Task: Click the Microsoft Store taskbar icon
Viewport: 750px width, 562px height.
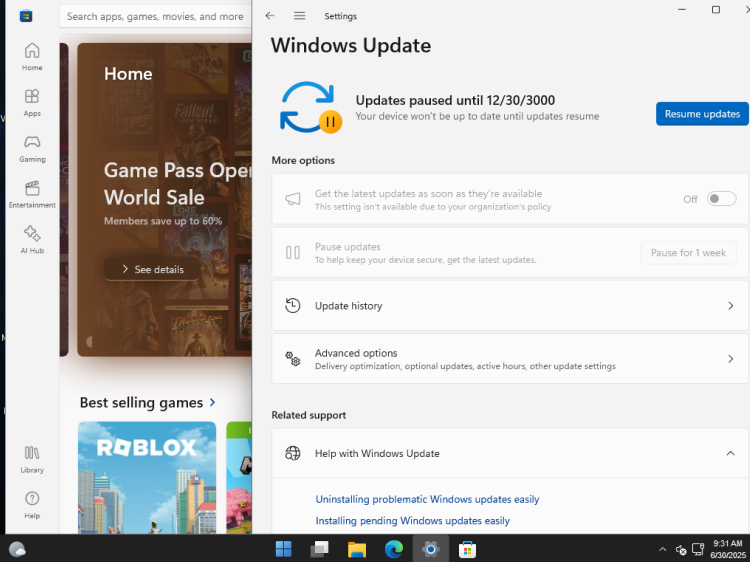Action: tap(467, 549)
